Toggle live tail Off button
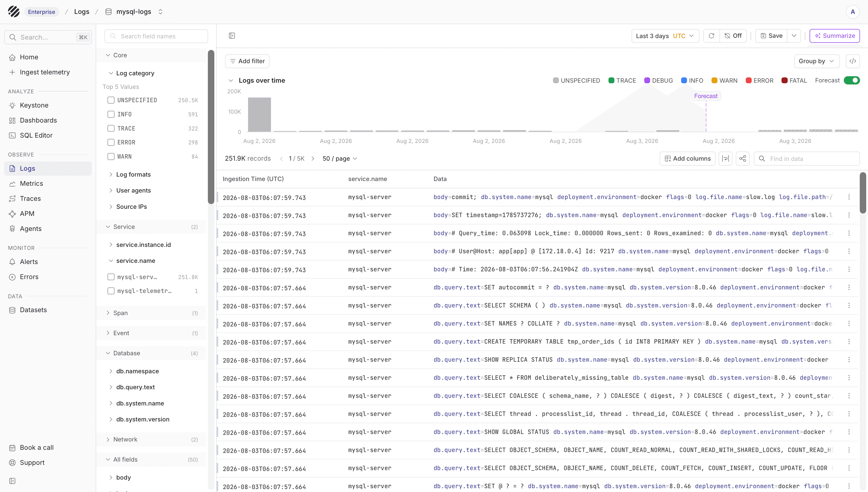 [733, 36]
